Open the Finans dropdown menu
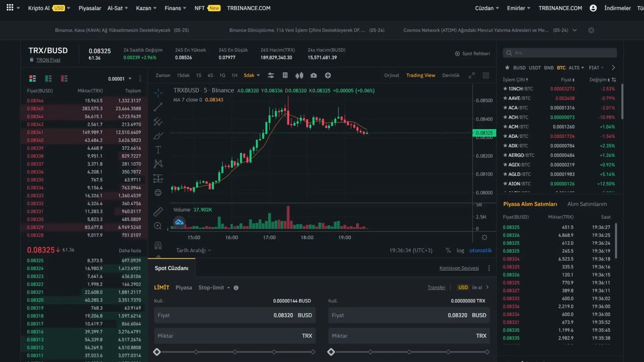Screen dimensions: 644x362 tap(176, 8)
